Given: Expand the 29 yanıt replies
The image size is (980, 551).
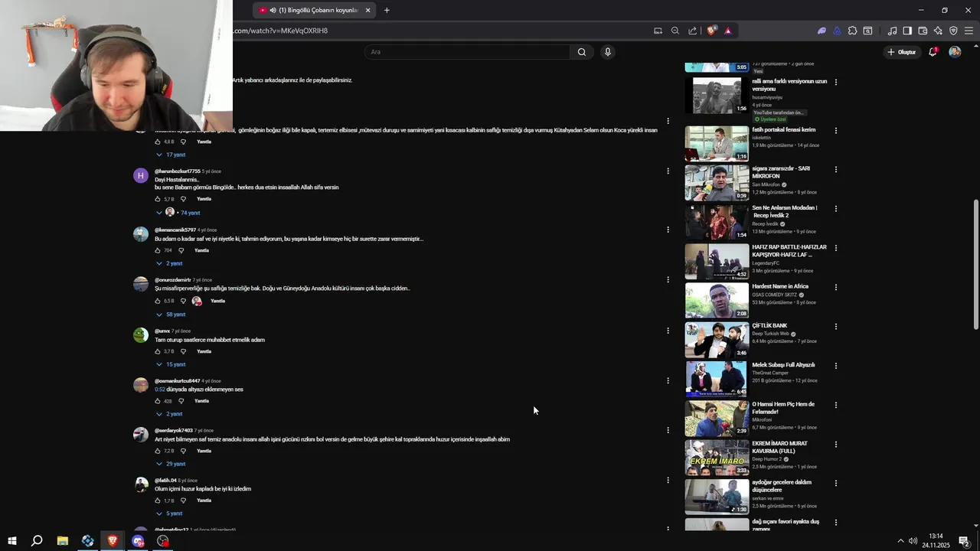Looking at the screenshot, I should coord(171,464).
